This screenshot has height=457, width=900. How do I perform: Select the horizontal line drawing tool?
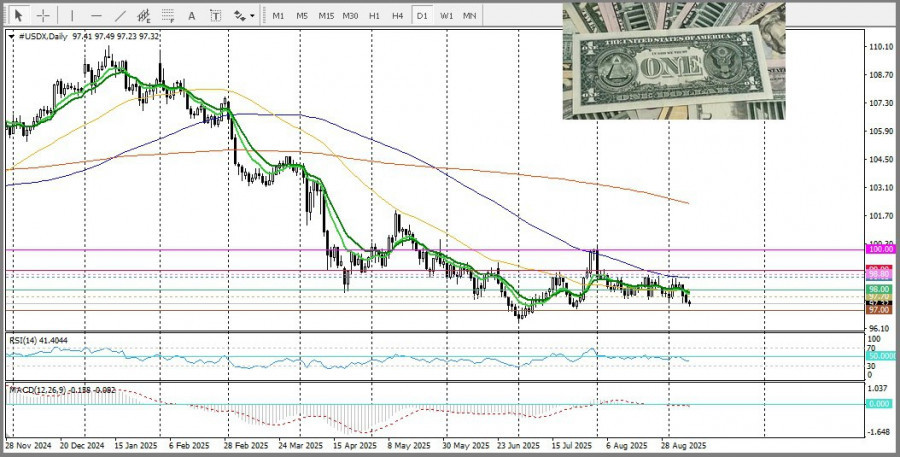(x=96, y=16)
